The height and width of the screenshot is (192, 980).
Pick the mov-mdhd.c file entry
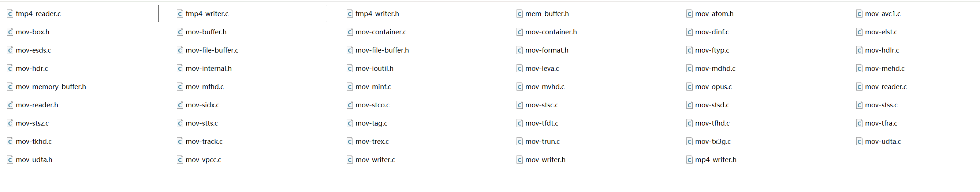pos(715,69)
